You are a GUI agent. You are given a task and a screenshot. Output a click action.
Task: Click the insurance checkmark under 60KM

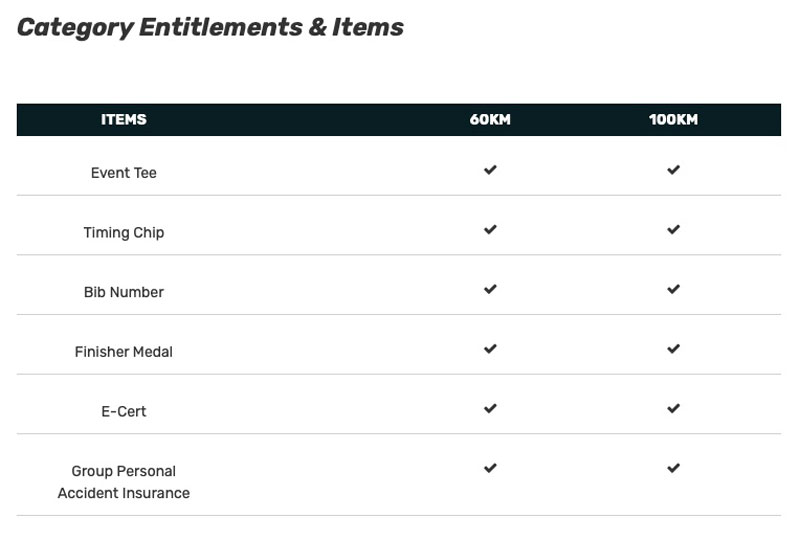click(490, 468)
